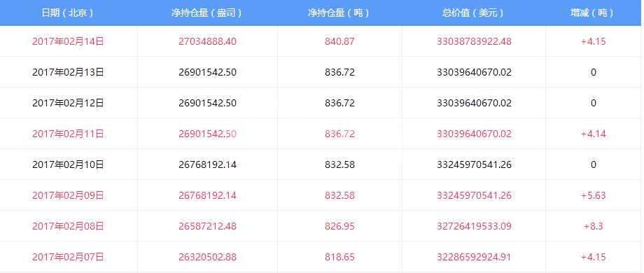Click the total value 32726419533.09
Viewport: 644px width, 273px height.
tap(475, 226)
